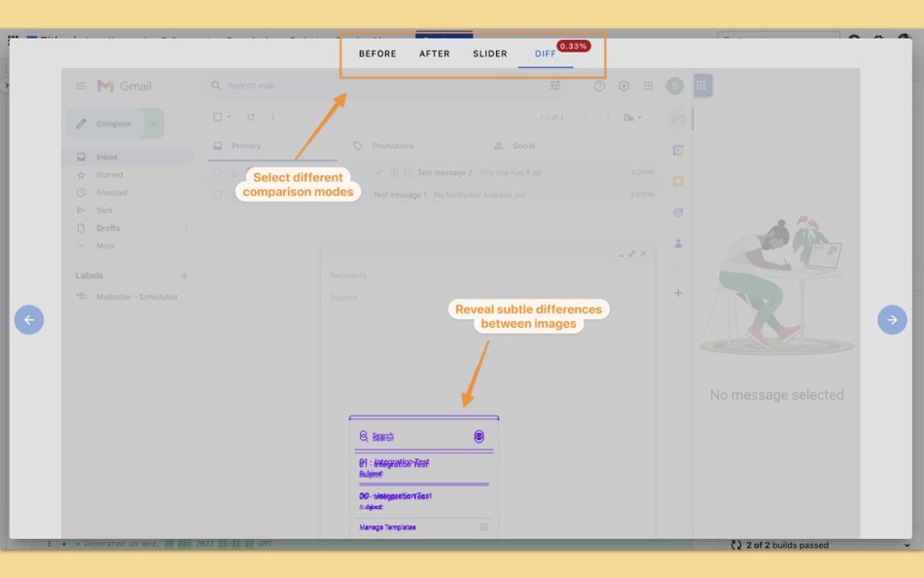The image size is (924, 578).
Task: Select the DIFF comparison tab
Action: click(545, 54)
